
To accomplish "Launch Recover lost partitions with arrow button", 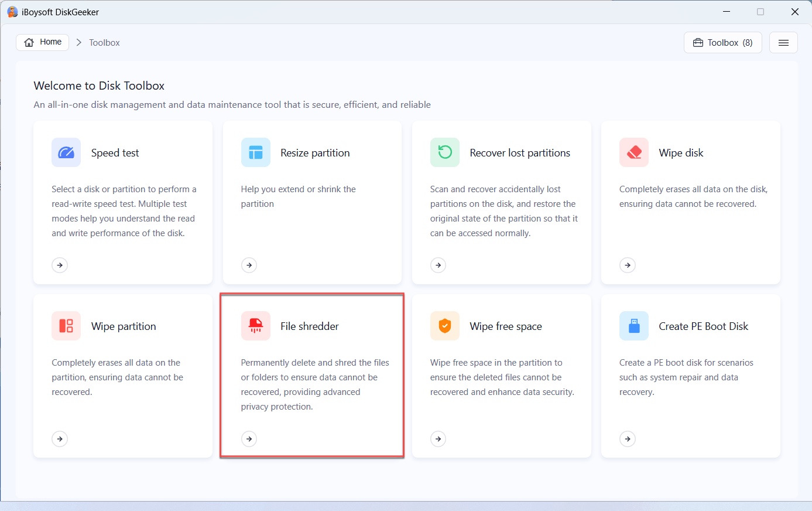I will tap(438, 265).
